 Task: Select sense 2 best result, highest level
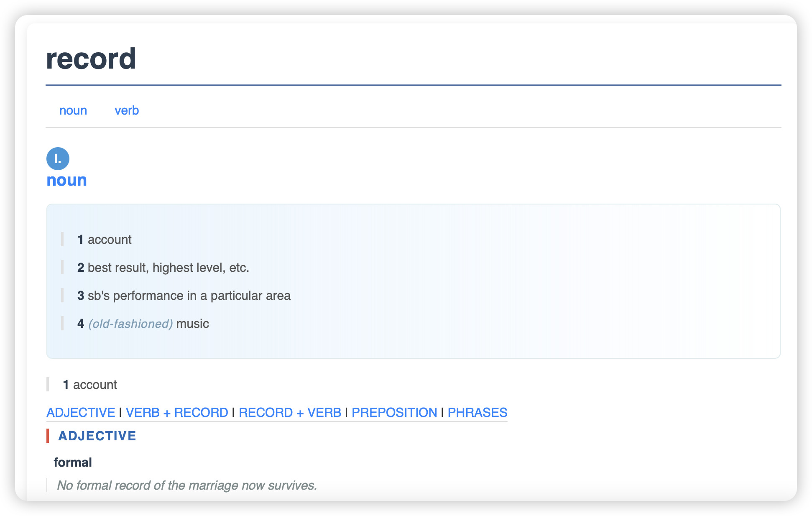[x=163, y=268]
